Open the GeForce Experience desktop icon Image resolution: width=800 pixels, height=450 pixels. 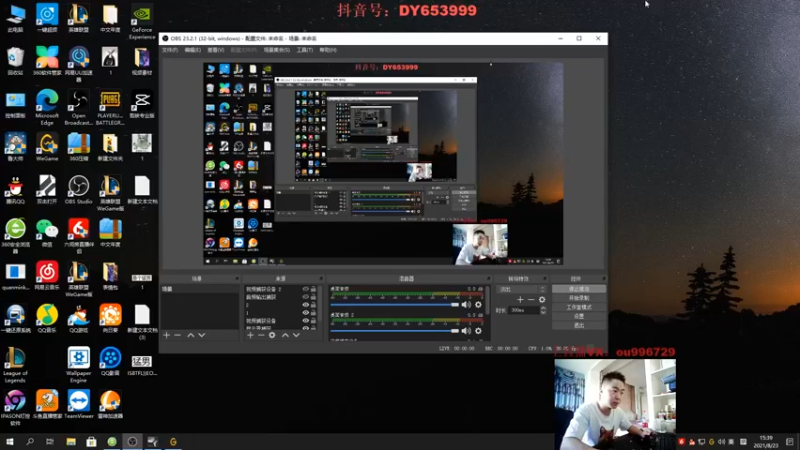pos(142,22)
